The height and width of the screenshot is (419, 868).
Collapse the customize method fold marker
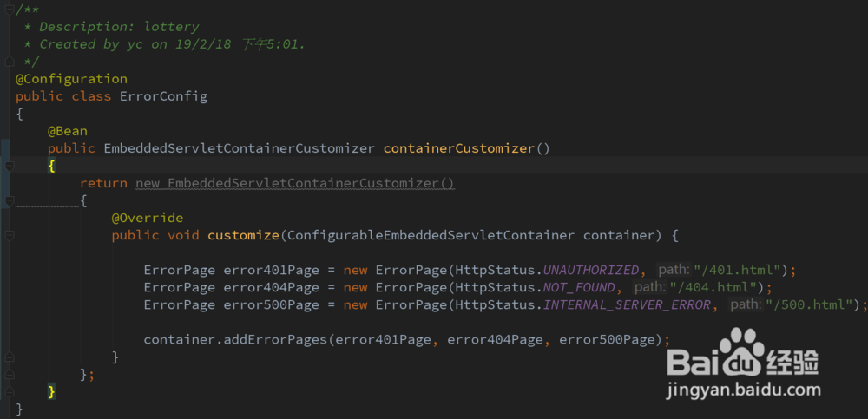[8, 235]
